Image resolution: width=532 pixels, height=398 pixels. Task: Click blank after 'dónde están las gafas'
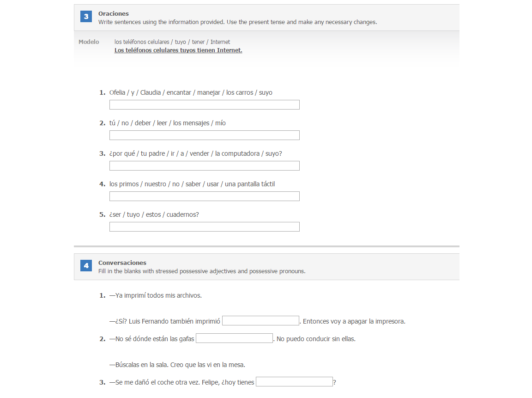[x=235, y=338]
